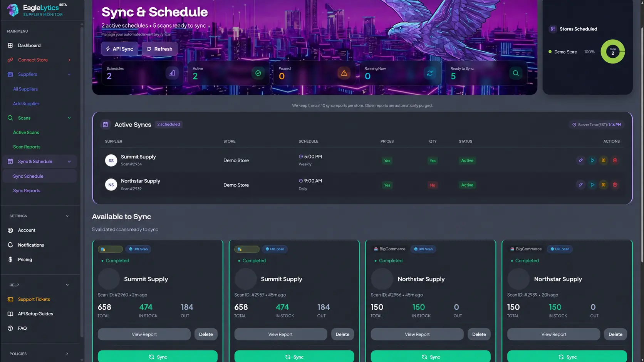
Task: Open Notifications settings
Action: [31, 245]
